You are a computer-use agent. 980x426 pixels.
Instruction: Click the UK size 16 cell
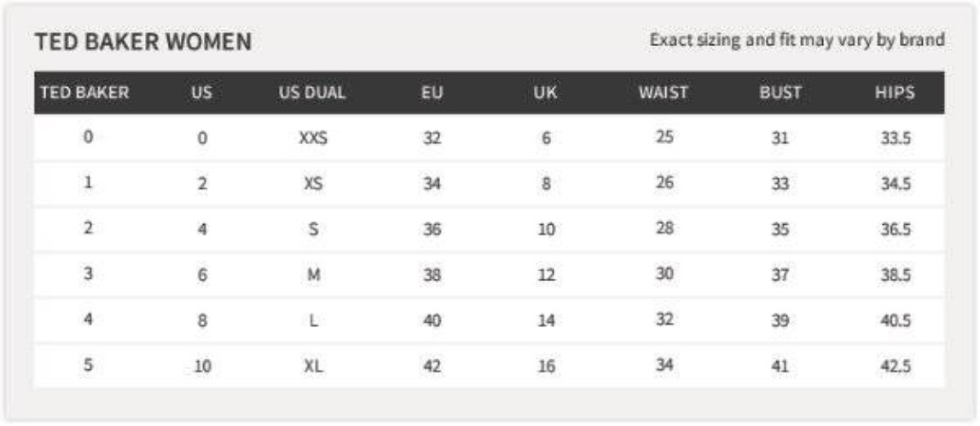coord(546,367)
